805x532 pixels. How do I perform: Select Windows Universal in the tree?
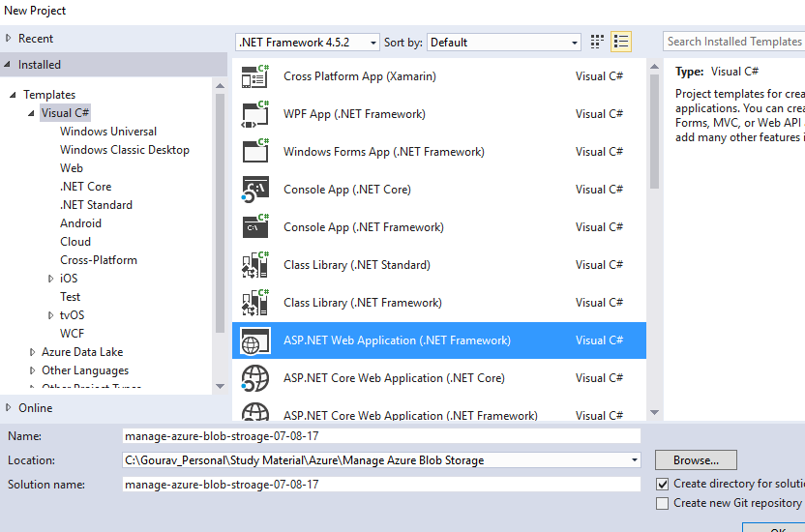tap(107, 132)
